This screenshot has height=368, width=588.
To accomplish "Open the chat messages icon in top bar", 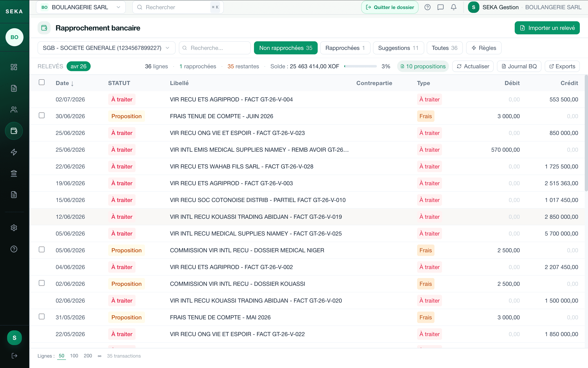I will (441, 7).
